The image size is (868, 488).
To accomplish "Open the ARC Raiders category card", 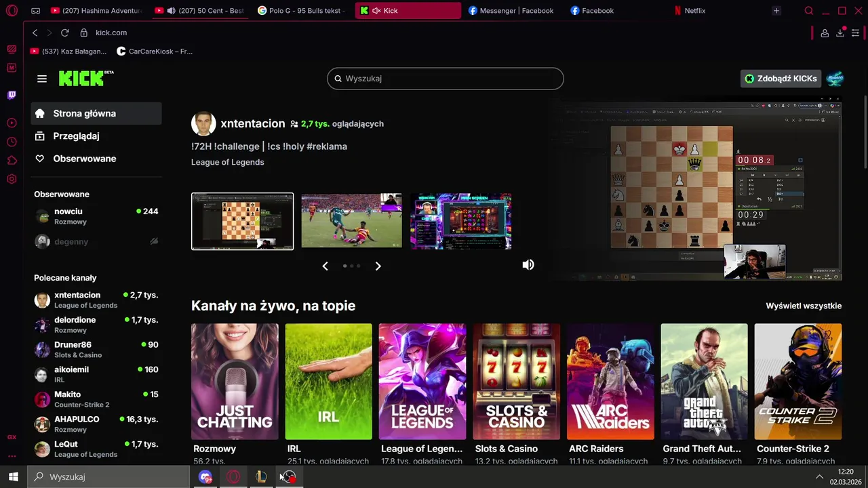I will click(x=610, y=382).
